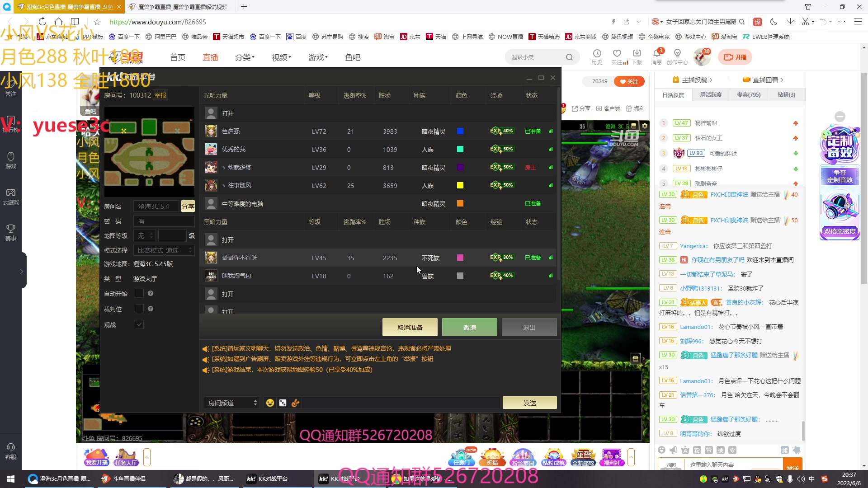Open the user avatar with 30 badge
The height and width of the screenshot is (488, 868).
pos(702,57)
